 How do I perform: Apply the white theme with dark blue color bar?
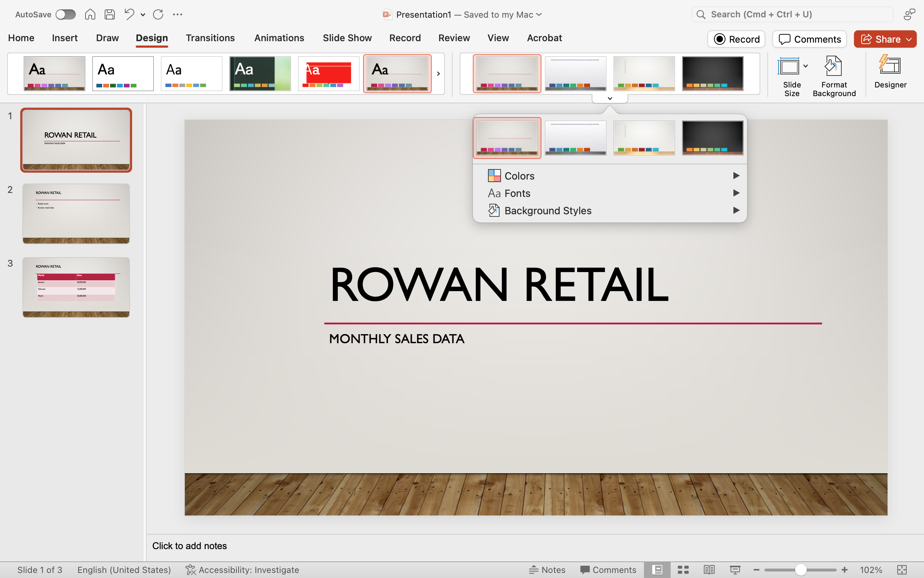123,73
